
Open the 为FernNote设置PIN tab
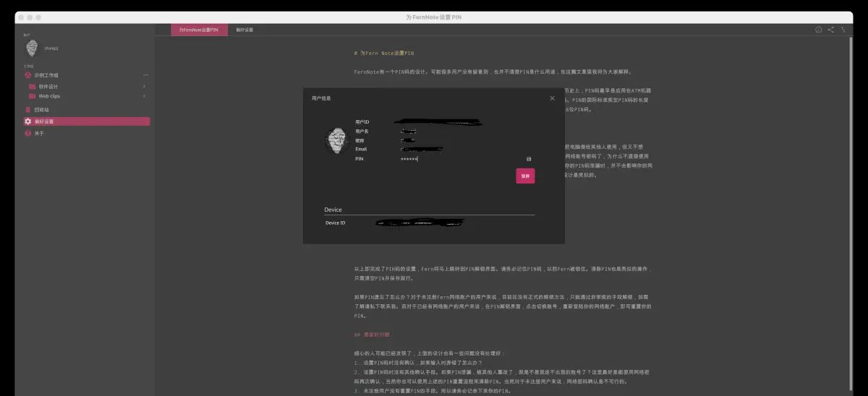click(x=199, y=30)
